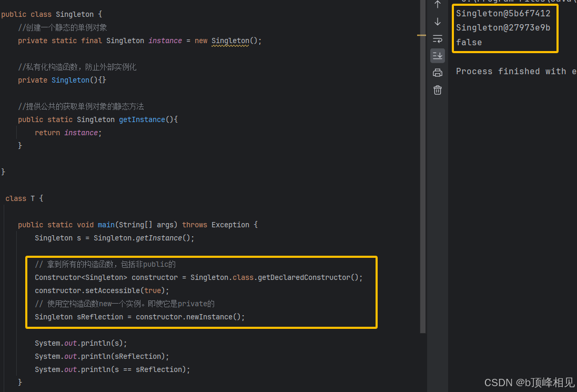
Task: Click getInstance in the method declaration
Action: [141, 119]
